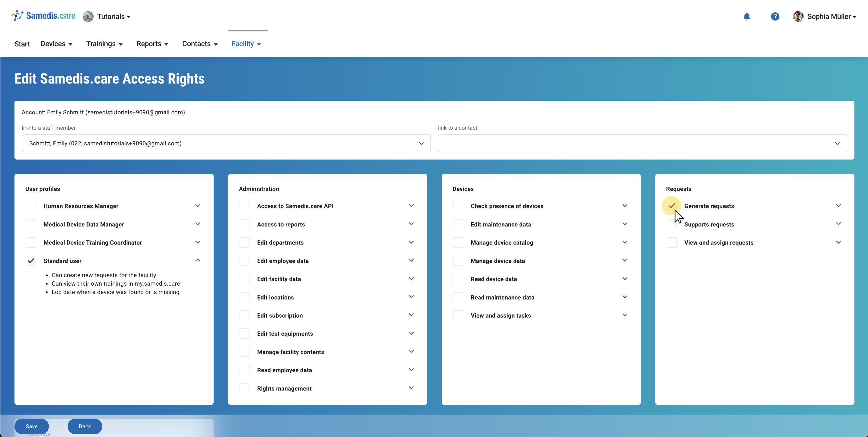Click Sophia Müller's profile picture
Image resolution: width=868 pixels, height=437 pixels.
coord(798,17)
